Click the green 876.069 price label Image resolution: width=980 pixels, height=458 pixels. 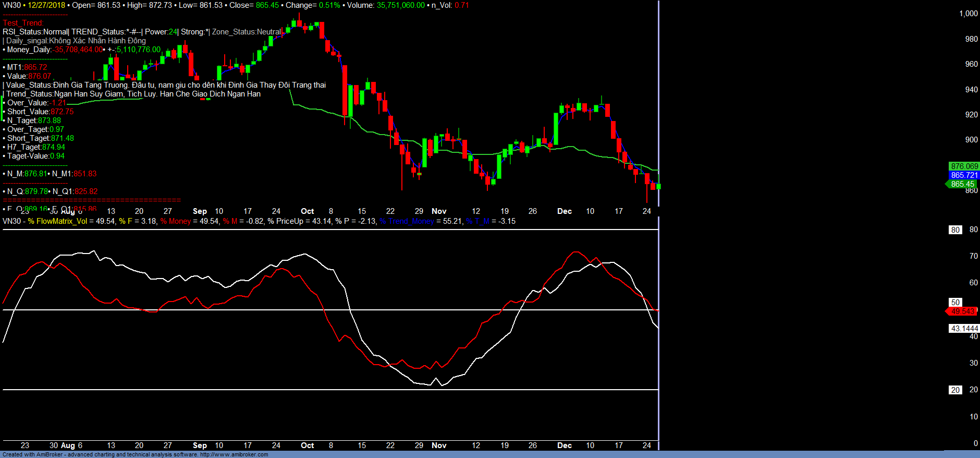[964, 166]
